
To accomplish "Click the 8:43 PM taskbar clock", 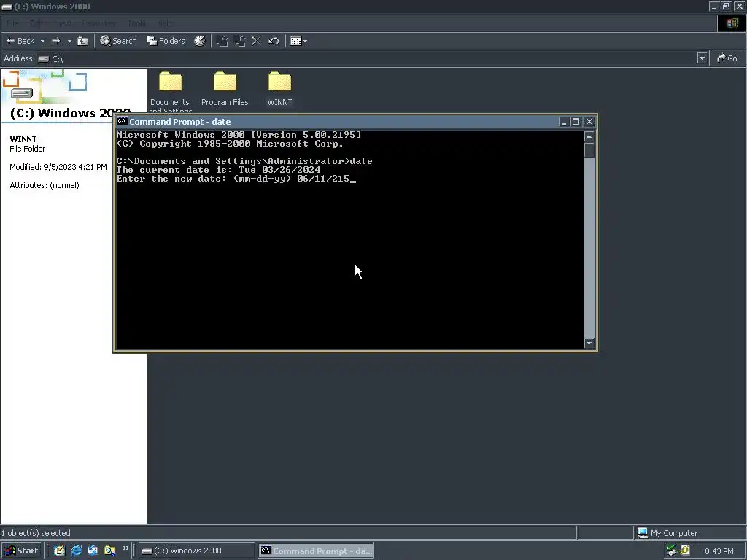I will pyautogui.click(x=719, y=551).
